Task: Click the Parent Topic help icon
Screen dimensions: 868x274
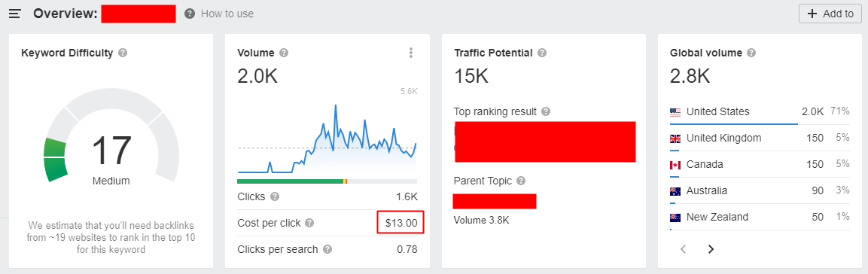Action: click(x=520, y=181)
